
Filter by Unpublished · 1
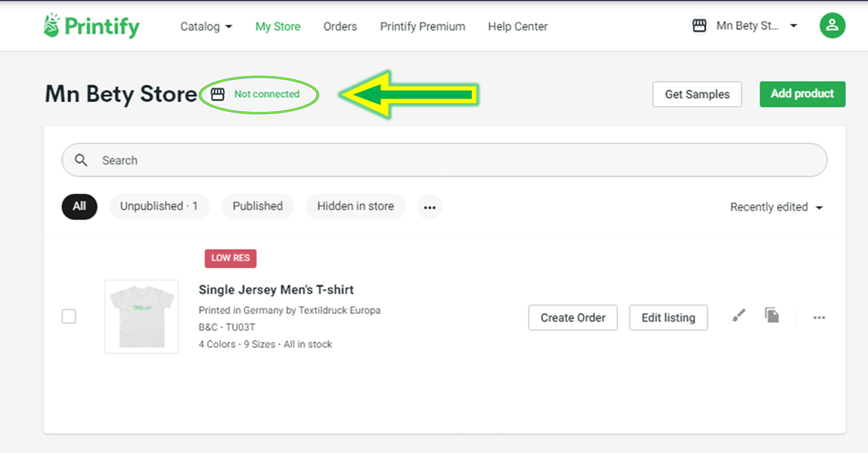(159, 206)
